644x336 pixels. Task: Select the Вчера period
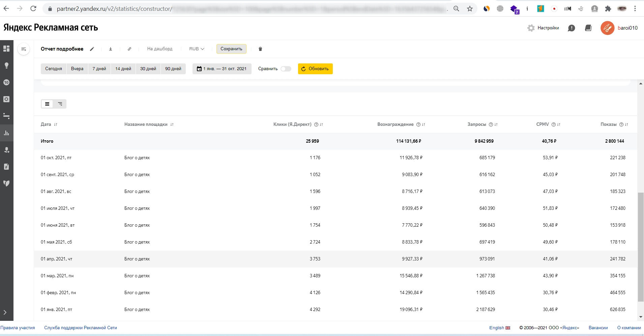click(x=77, y=69)
